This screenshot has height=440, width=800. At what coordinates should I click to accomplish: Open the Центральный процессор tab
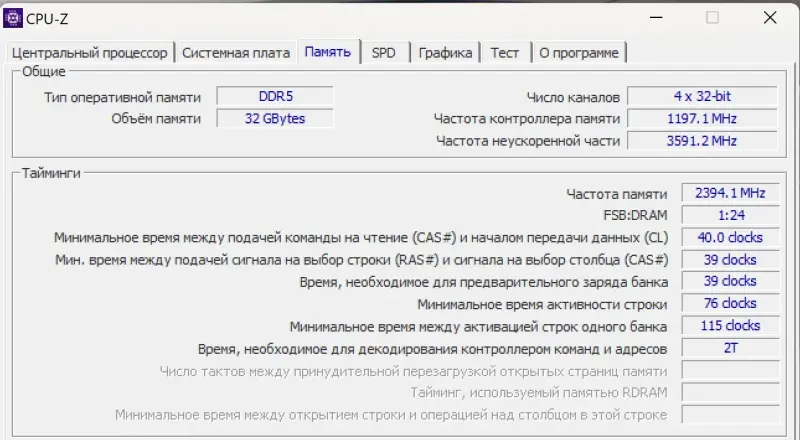click(89, 53)
